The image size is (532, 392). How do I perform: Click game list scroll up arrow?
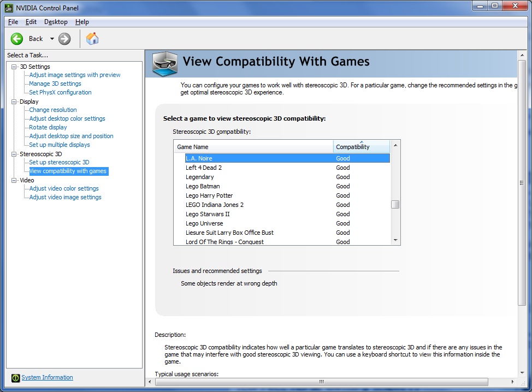(395, 145)
